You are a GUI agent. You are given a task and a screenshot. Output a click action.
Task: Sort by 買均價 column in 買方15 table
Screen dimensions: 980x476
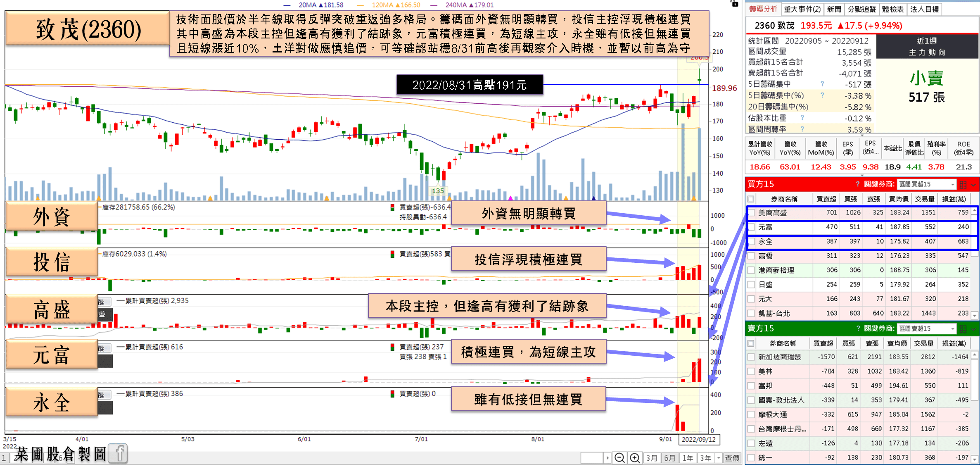pos(899,199)
